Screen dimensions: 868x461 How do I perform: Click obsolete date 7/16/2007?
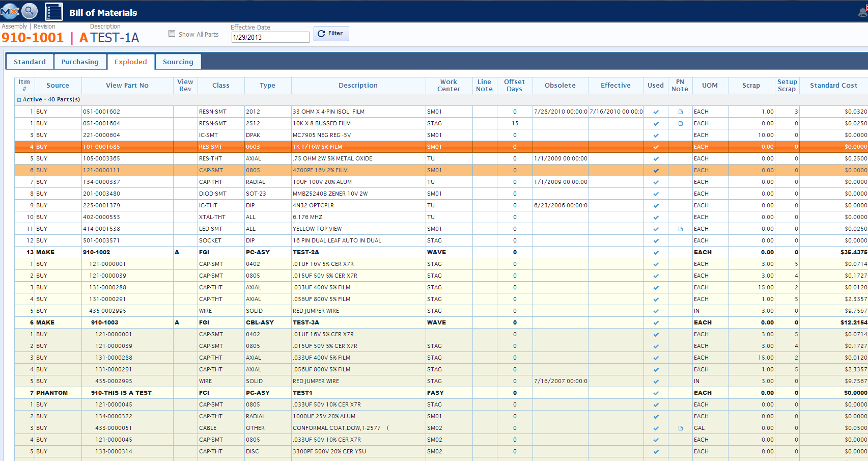coord(561,381)
